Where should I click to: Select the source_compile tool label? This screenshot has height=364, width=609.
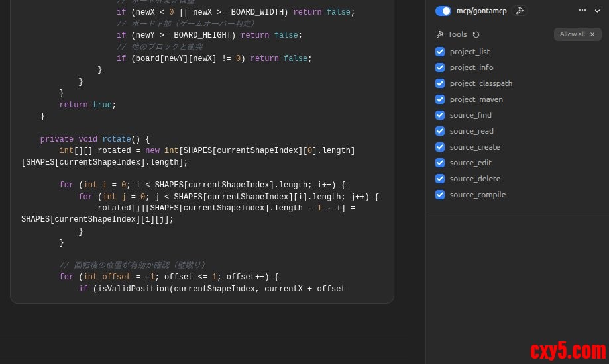pos(477,195)
